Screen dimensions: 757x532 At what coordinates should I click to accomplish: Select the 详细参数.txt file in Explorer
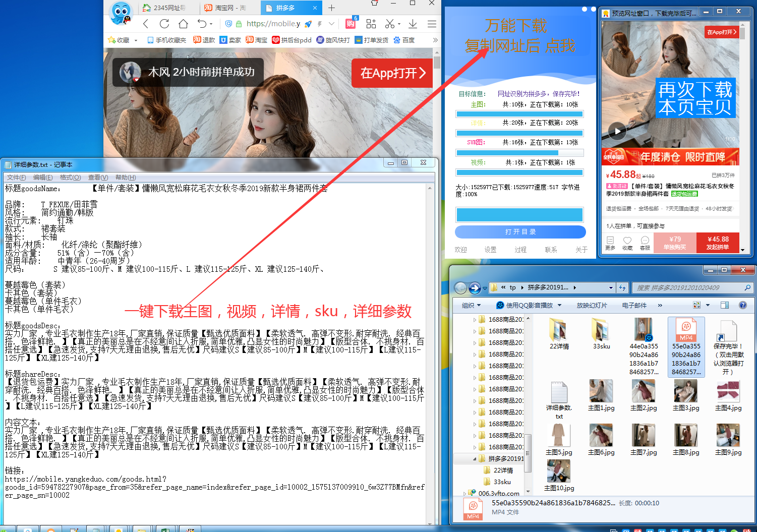click(559, 400)
